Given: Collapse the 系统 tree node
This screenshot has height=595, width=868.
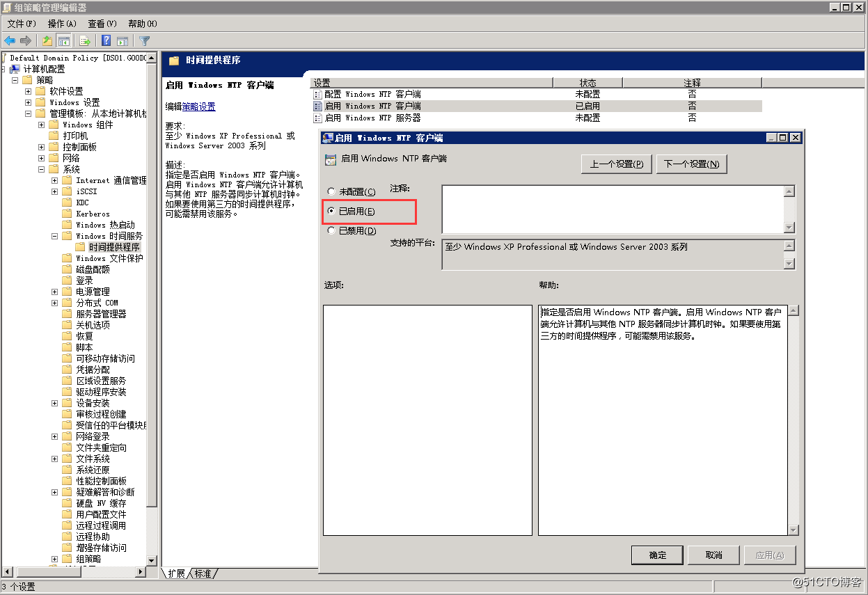Looking at the screenshot, I should 42,169.
